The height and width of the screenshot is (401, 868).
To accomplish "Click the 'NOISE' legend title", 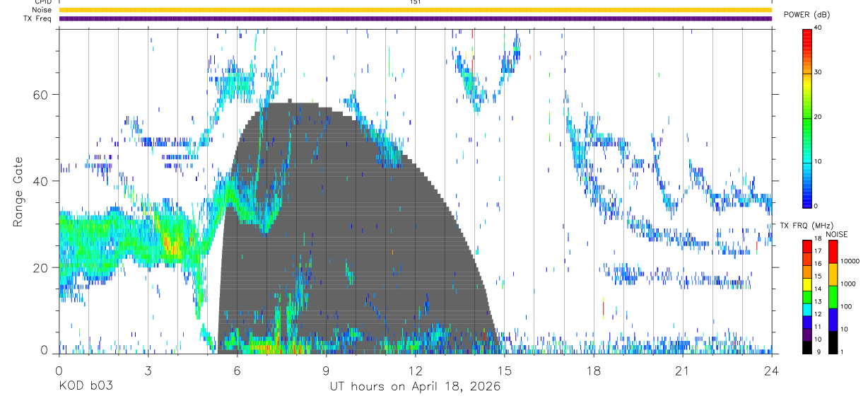I will click(838, 235).
